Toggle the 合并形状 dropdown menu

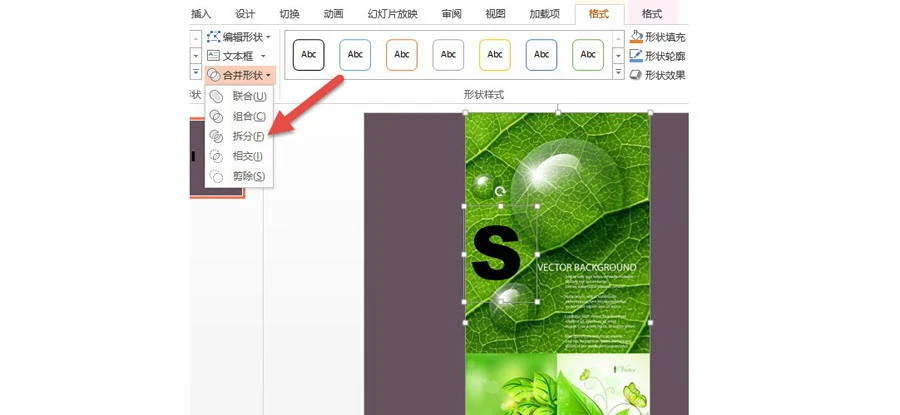pos(240,75)
